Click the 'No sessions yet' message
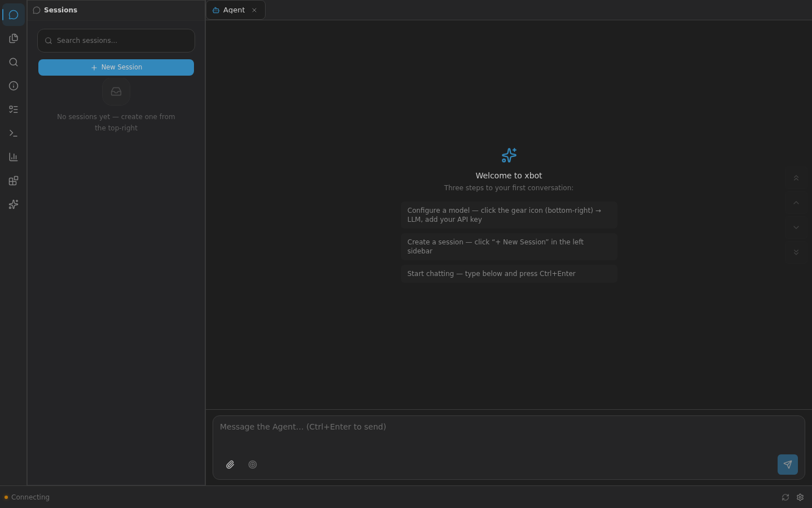 [116, 122]
